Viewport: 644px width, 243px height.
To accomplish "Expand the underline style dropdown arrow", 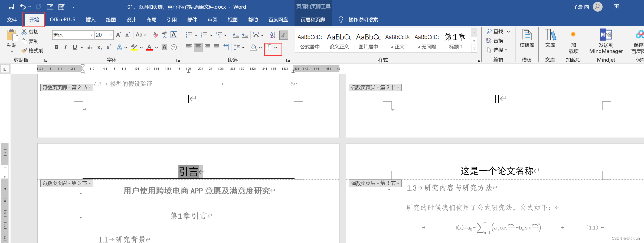I will tap(82, 48).
